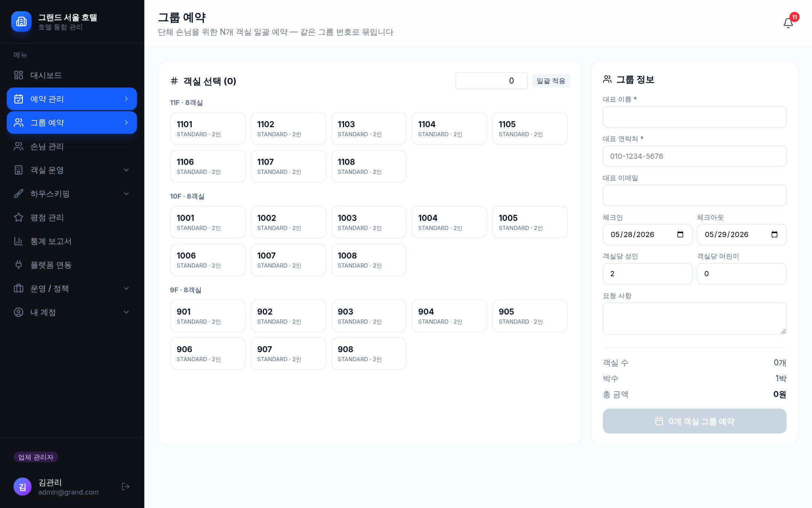
Task: Click the 0개 객실 그룹 예약 button
Action: (x=694, y=421)
